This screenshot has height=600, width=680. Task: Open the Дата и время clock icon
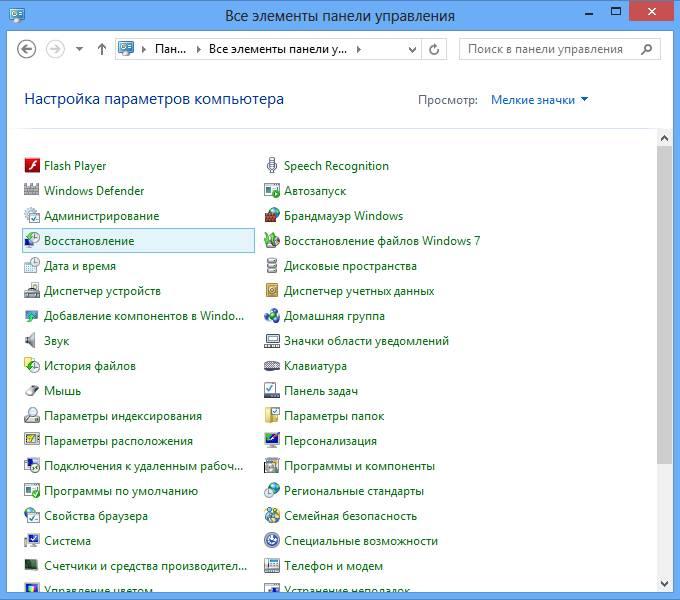coord(32,266)
